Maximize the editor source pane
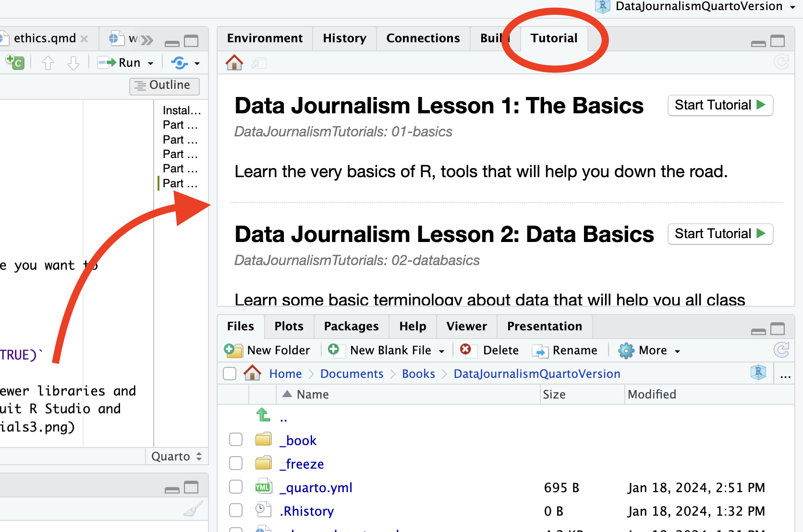Image resolution: width=803 pixels, height=532 pixels. (x=191, y=41)
